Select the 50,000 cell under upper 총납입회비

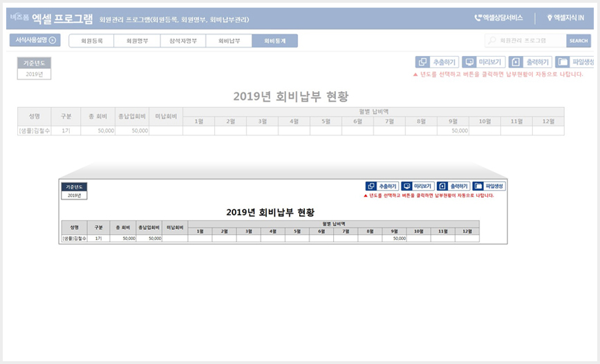point(132,131)
